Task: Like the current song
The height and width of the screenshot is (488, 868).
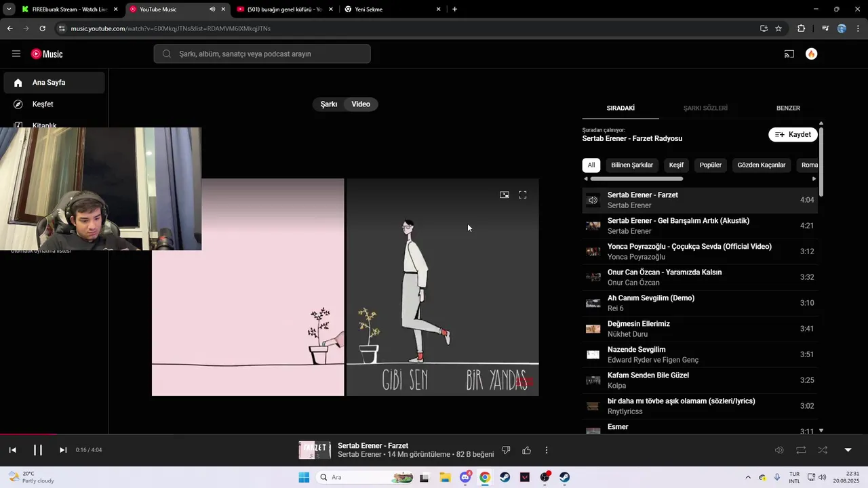Action: [526, 450]
